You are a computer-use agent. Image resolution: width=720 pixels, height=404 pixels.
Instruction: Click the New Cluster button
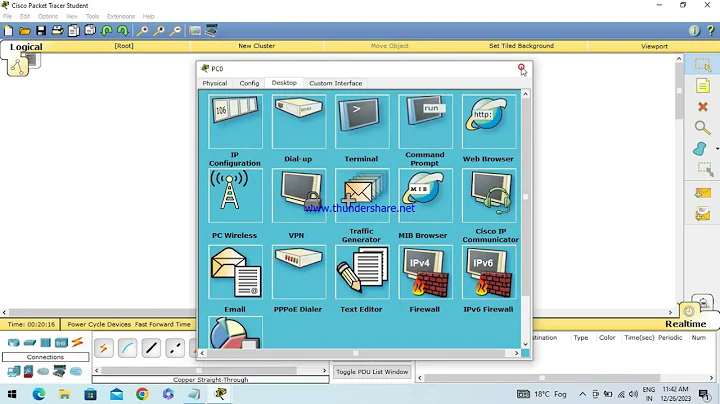point(256,46)
